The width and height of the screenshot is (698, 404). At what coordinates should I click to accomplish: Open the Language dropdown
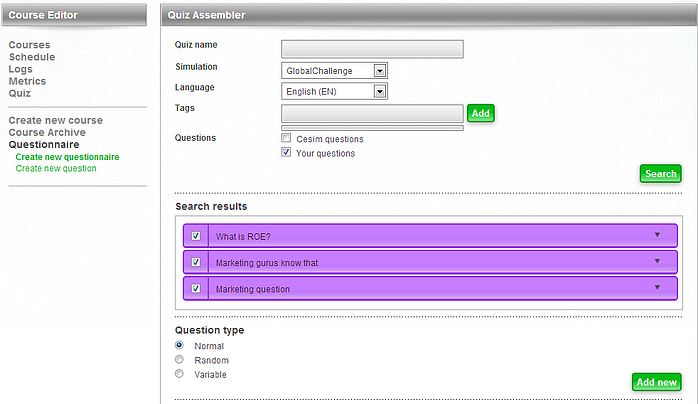point(380,92)
